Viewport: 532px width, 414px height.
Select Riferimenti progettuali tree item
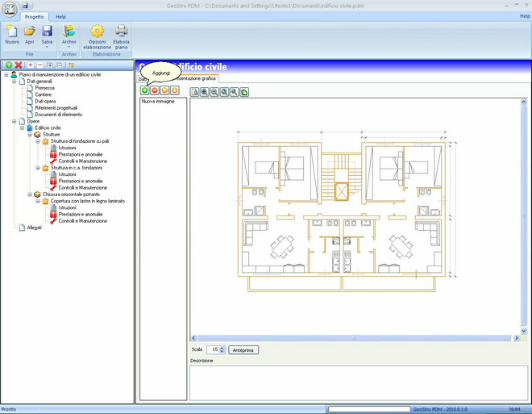(x=56, y=107)
